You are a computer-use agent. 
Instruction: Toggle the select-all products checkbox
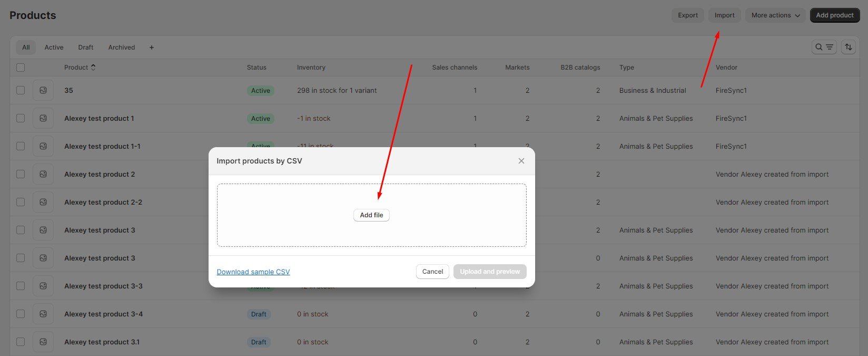pos(21,68)
